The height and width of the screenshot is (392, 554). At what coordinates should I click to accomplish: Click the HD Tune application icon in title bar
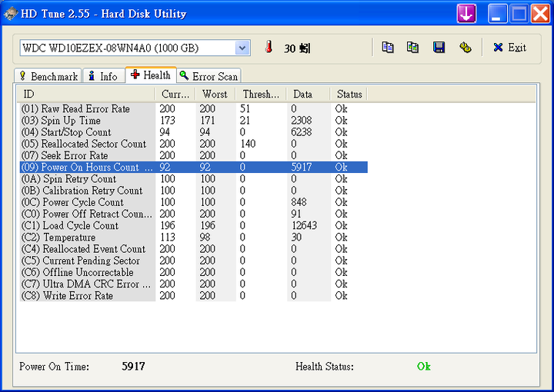[10, 14]
